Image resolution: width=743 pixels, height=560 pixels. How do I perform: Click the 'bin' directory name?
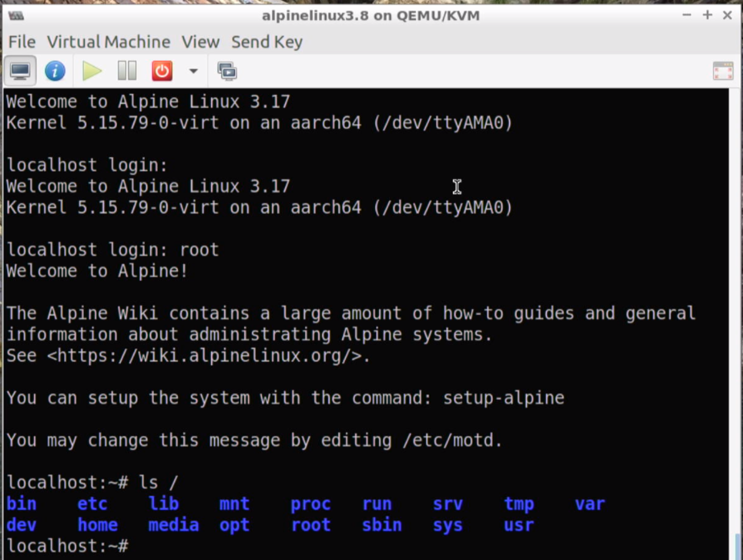tap(21, 504)
